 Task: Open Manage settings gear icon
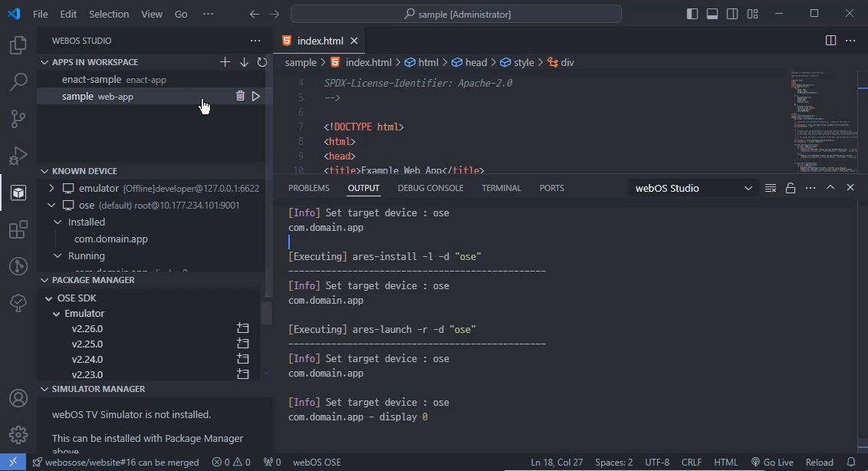[x=18, y=435]
